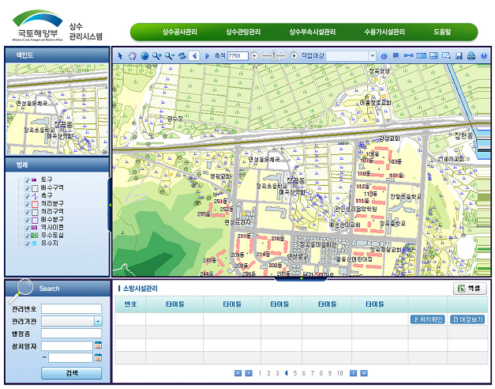Save the map with floppy icon
The image size is (495, 389).
pyautogui.click(x=459, y=56)
